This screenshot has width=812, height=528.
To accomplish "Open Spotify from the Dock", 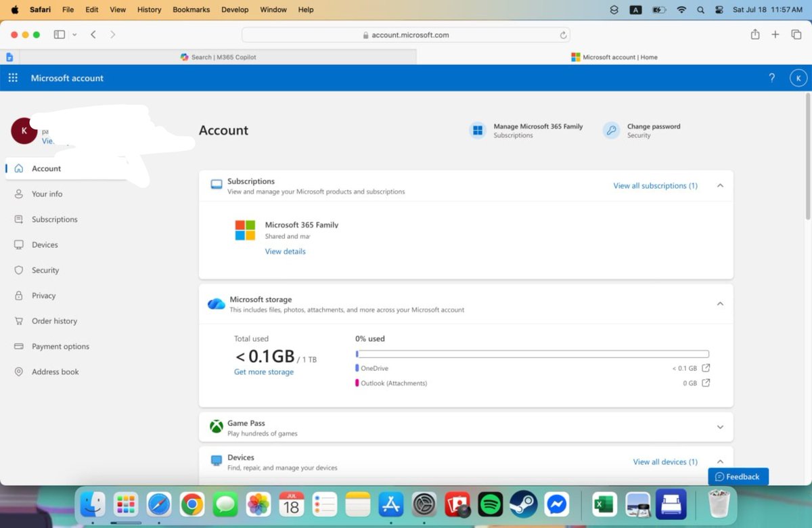I will click(x=491, y=504).
